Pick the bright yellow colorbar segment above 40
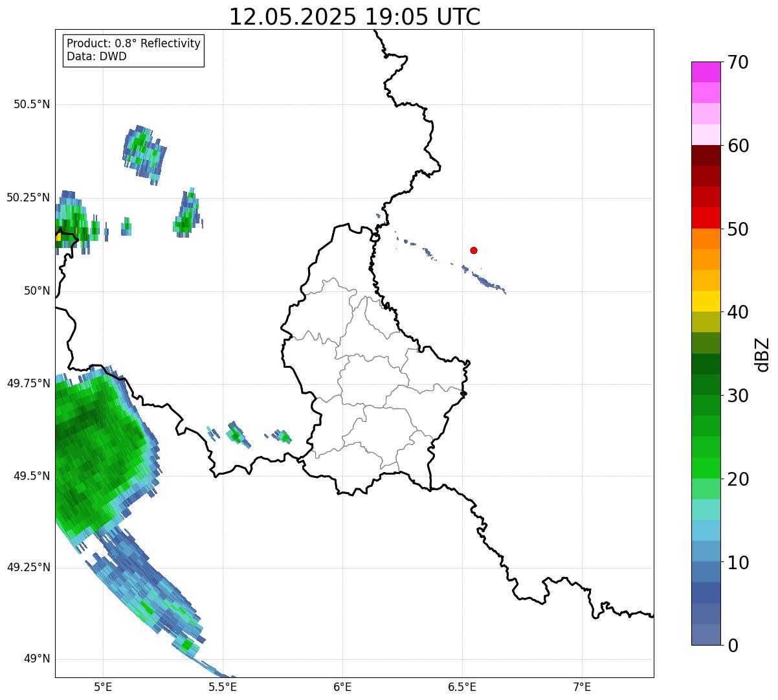Screen dimensions: 778x700 706,301
